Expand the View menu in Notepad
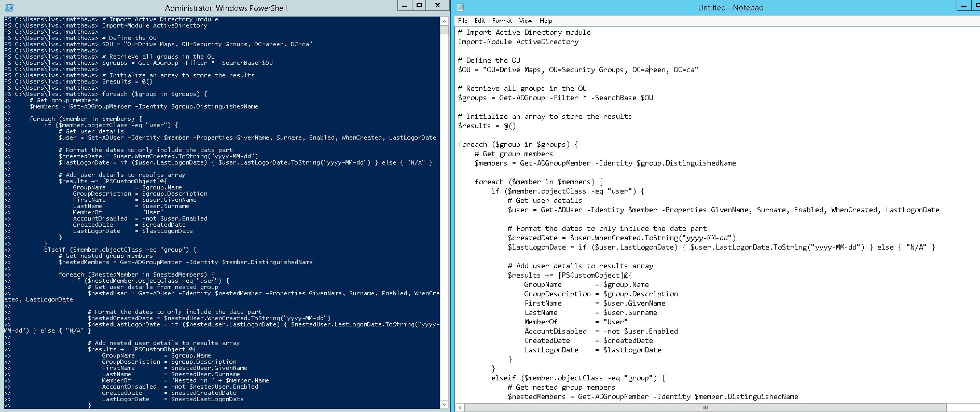Screen dimensions: 980x412 [526, 21]
